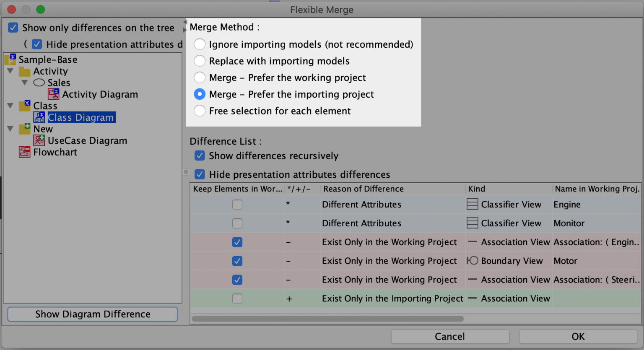Collapse the Sales tree node
This screenshot has height=350, width=644.
tap(25, 83)
